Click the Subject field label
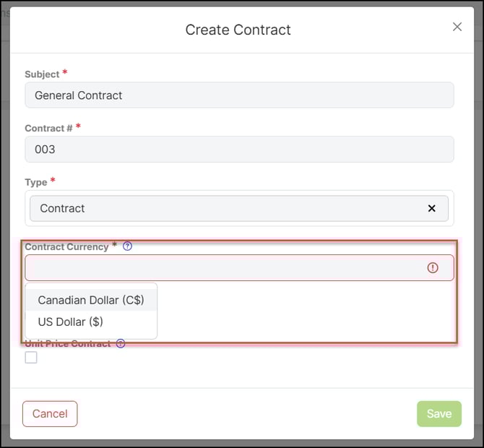This screenshot has height=448, width=484. coord(43,74)
